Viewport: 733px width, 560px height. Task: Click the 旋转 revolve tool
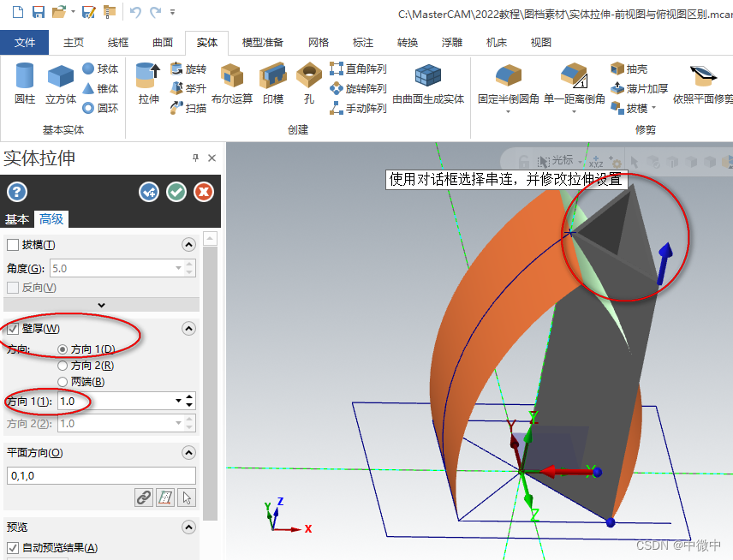click(188, 69)
